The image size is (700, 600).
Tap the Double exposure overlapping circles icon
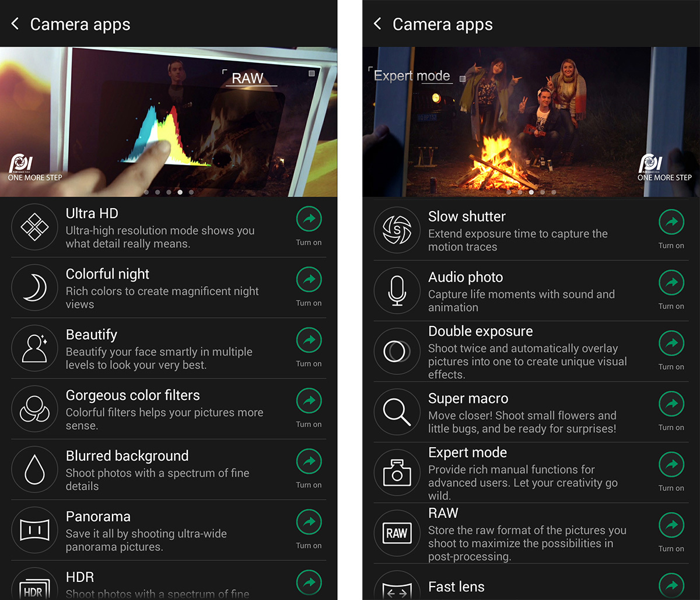click(397, 351)
